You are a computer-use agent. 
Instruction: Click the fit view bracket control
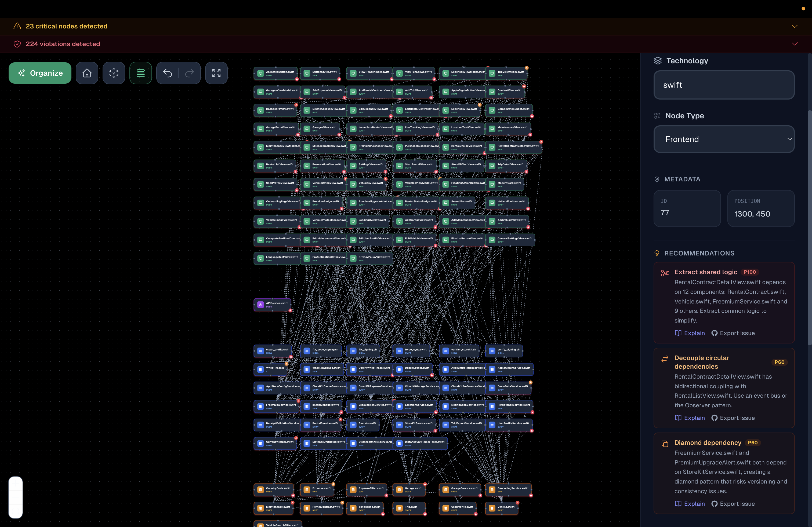[16, 511]
